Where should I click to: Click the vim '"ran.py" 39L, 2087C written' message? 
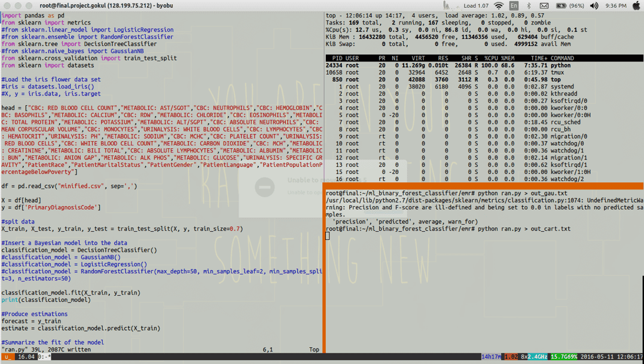click(x=46, y=350)
